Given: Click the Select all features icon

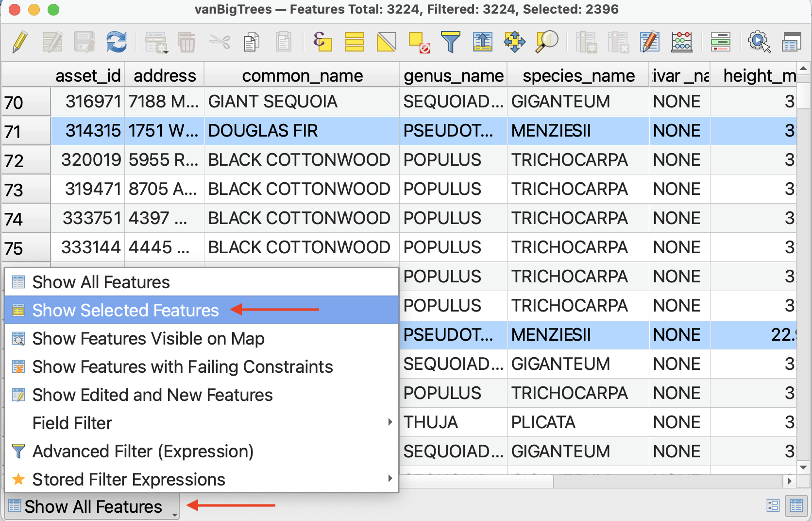Looking at the screenshot, I should pyautogui.click(x=354, y=42).
